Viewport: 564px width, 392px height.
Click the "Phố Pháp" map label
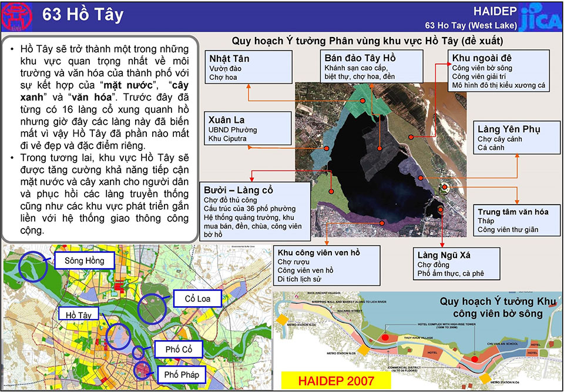click(182, 375)
